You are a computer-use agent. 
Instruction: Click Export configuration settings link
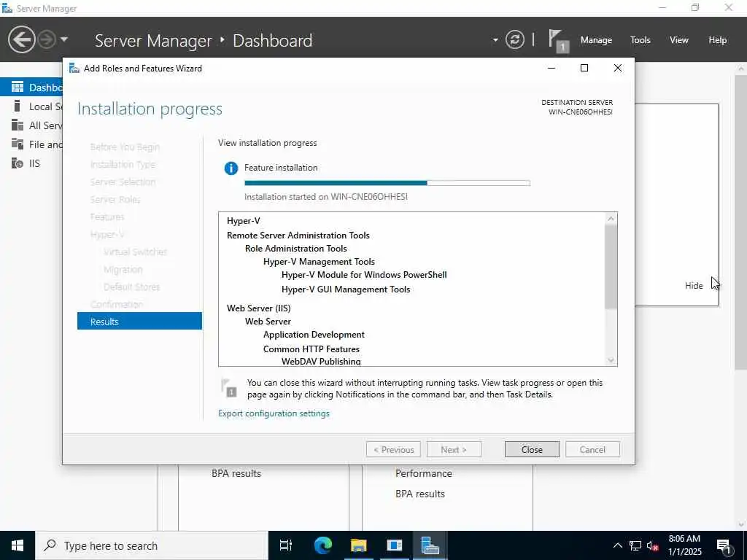(274, 413)
